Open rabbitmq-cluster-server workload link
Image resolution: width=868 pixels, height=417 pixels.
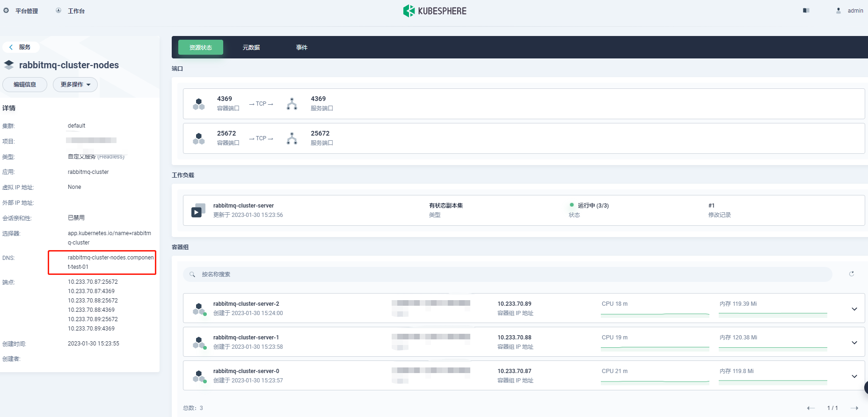(x=243, y=206)
